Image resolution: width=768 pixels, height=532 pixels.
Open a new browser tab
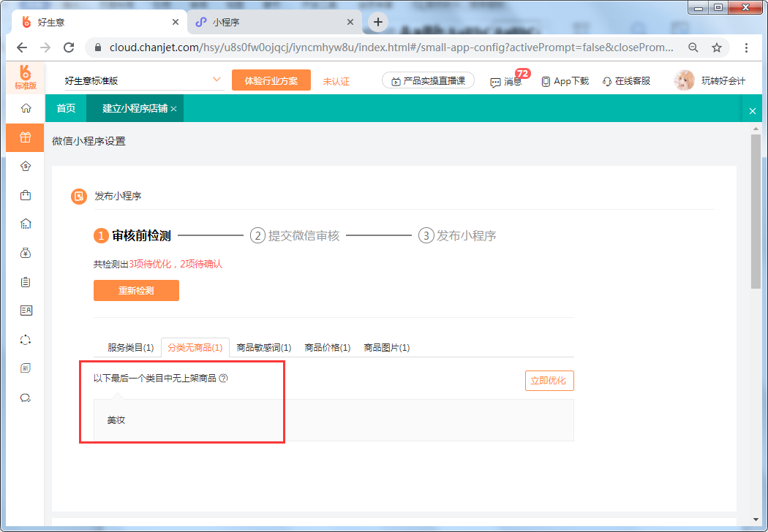tap(377, 22)
